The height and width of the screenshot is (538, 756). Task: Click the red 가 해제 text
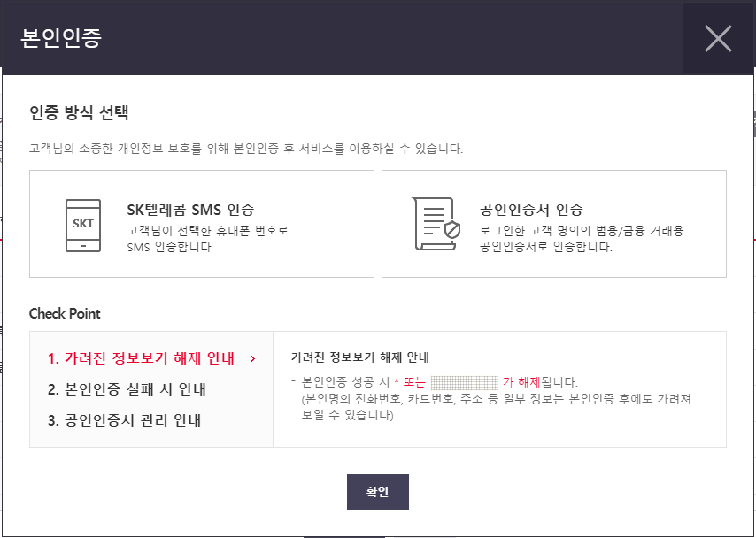tap(522, 383)
